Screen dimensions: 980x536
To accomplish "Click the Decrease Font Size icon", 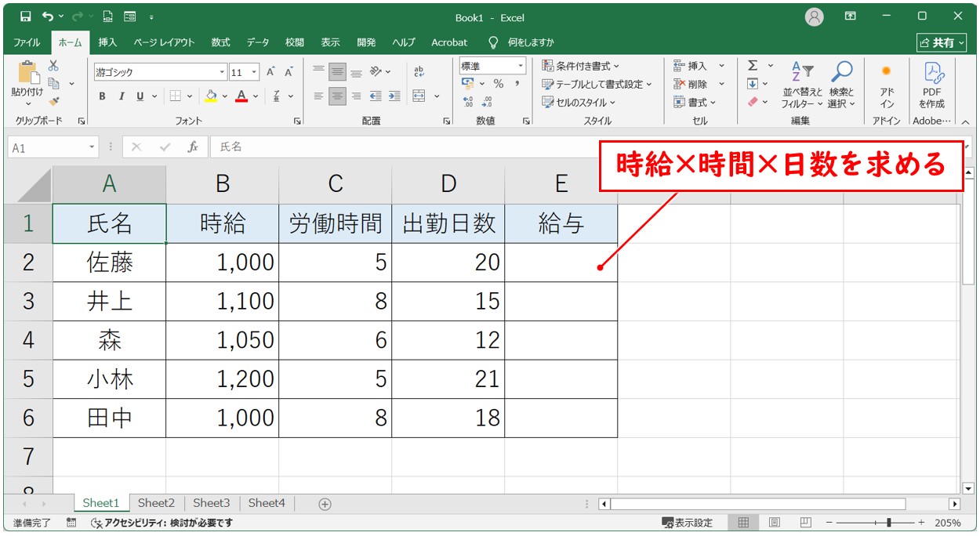I will (x=289, y=72).
